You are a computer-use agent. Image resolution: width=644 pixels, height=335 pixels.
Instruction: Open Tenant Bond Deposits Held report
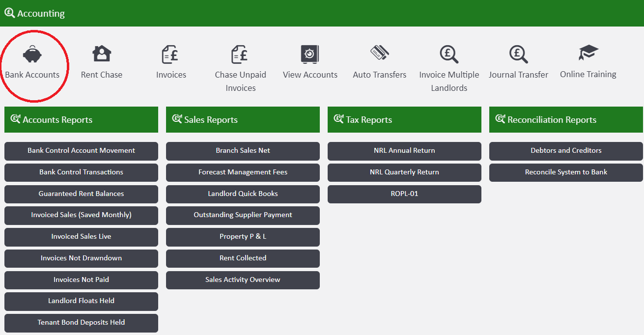(x=81, y=323)
